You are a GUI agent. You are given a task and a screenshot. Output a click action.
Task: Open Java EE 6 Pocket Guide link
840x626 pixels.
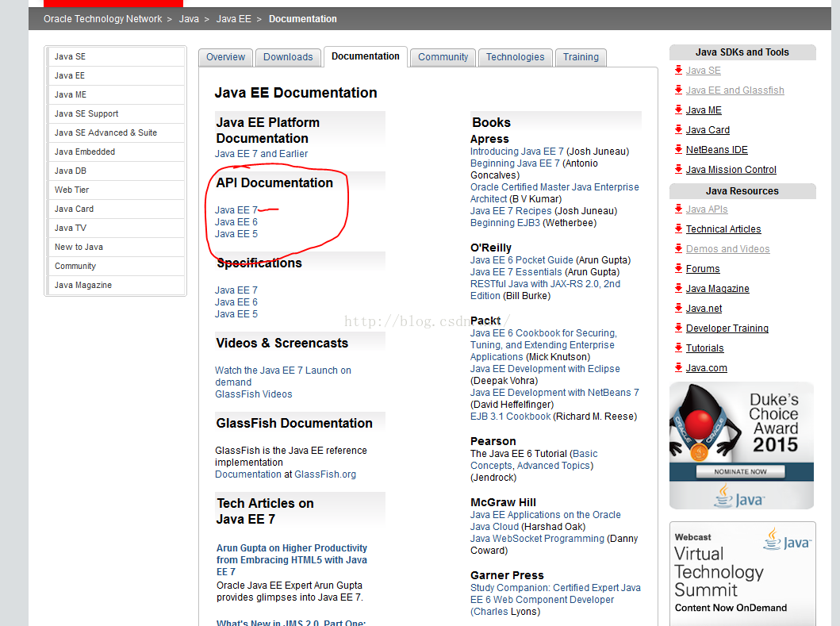click(x=522, y=260)
